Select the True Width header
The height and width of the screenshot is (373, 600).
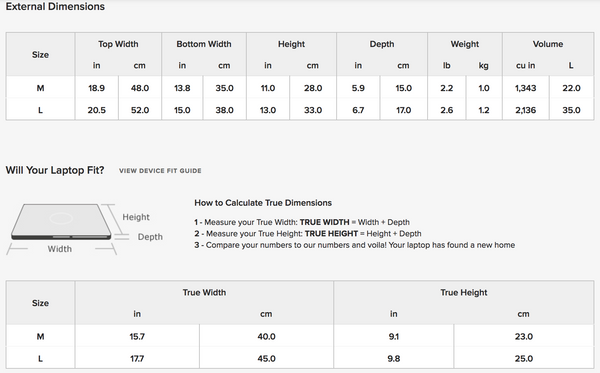[x=204, y=292]
